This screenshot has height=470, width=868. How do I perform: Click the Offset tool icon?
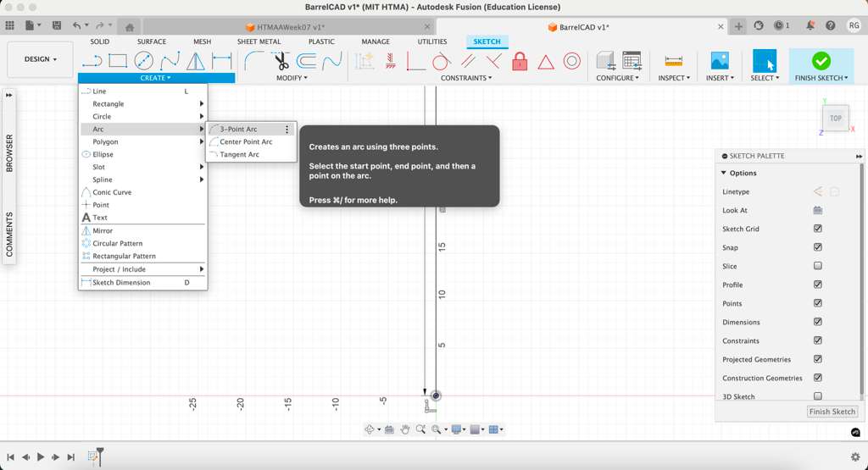[x=306, y=61]
